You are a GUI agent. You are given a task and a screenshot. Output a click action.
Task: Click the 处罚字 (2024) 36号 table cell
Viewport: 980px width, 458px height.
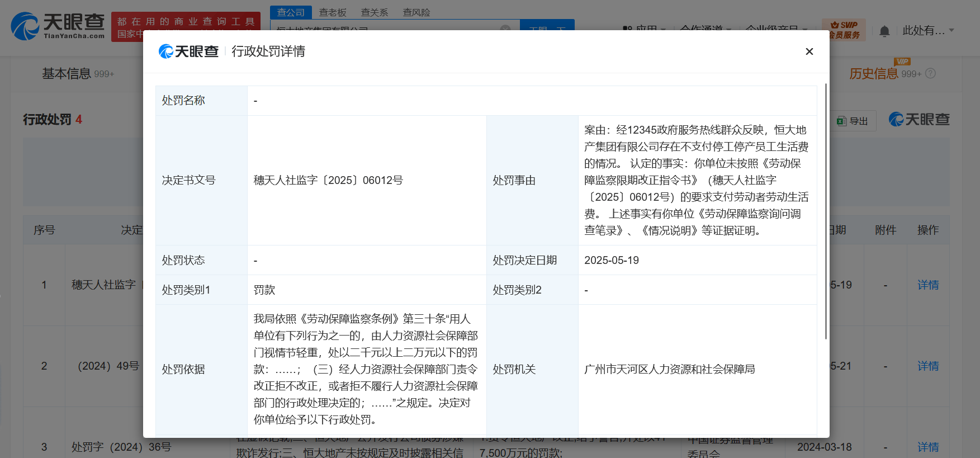click(x=121, y=447)
